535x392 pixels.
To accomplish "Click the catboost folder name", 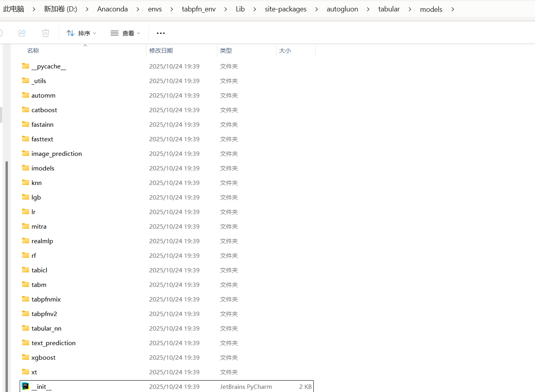I will [x=44, y=110].
